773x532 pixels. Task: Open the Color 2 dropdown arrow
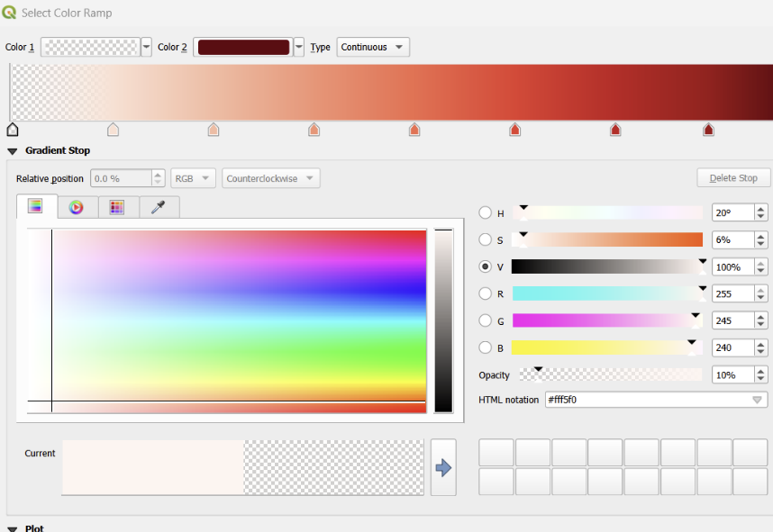tap(299, 47)
